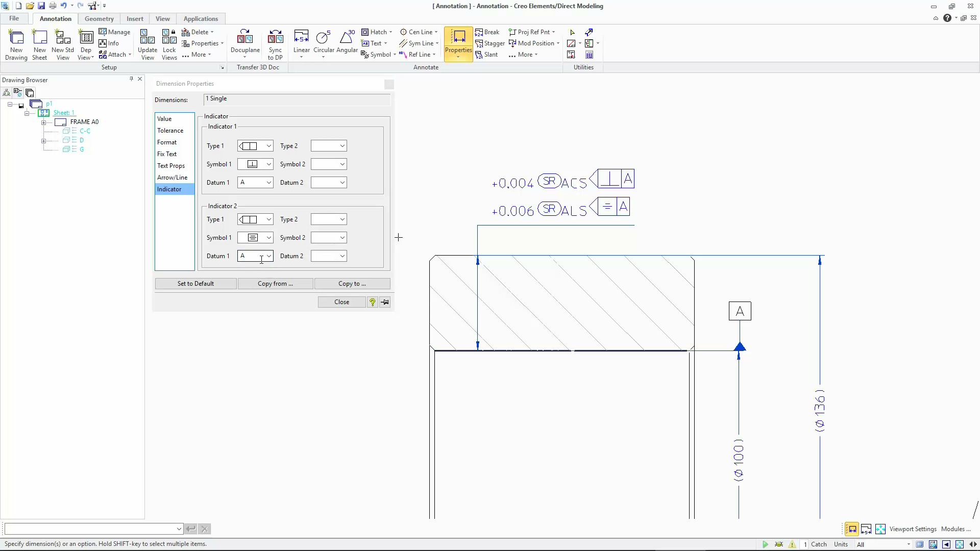The width and height of the screenshot is (980, 551).
Task: Click the Set to Default button
Action: click(x=195, y=284)
